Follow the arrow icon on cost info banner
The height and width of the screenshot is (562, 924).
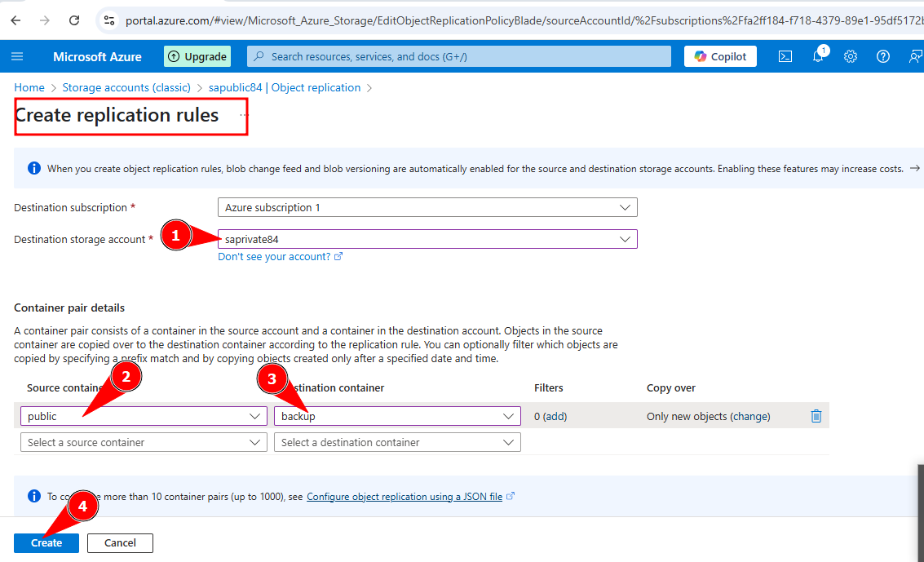click(914, 169)
